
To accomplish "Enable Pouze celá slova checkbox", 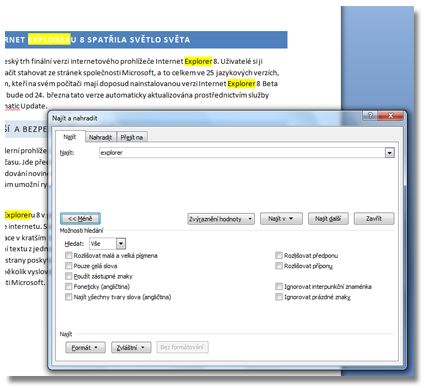I will click(x=69, y=266).
